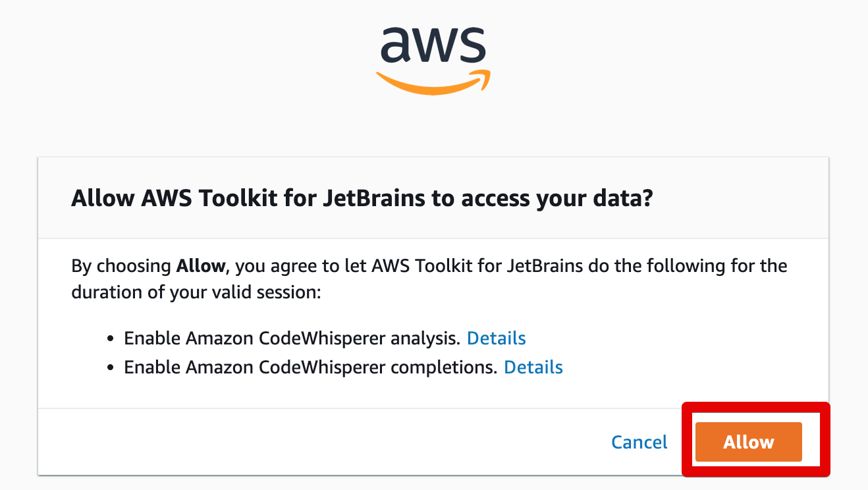Click the AWS logo at top
868x490 pixels.
tap(433, 61)
